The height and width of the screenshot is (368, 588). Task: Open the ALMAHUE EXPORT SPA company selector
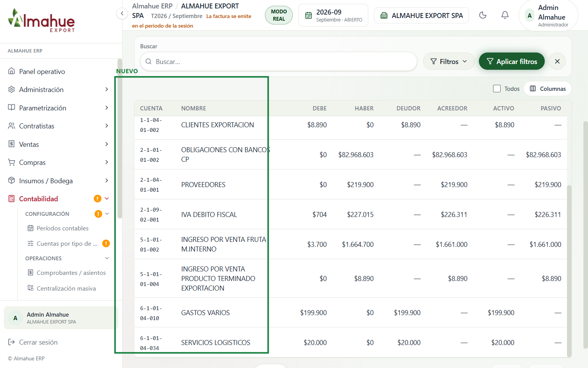[x=421, y=15]
